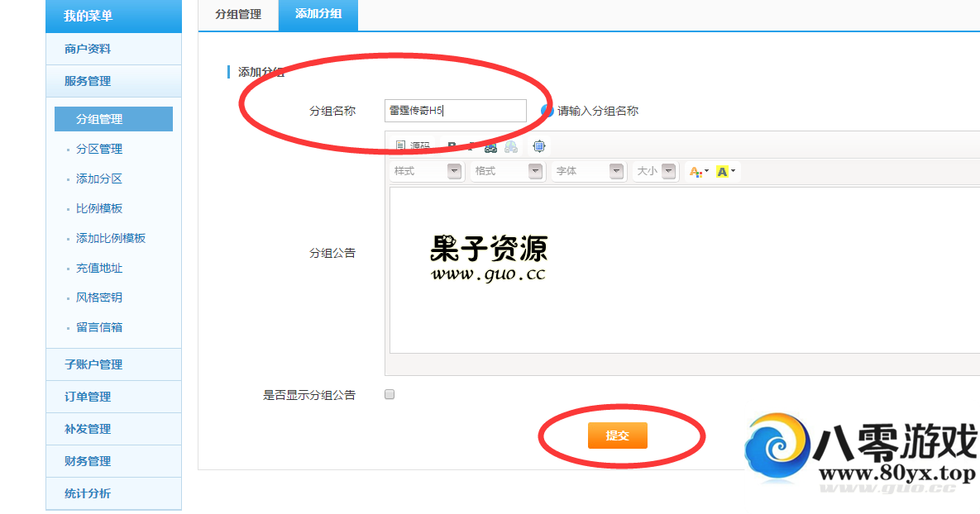Screen dimensions: 980x514
Task: Click the 分组名称 input field
Action: tap(455, 111)
